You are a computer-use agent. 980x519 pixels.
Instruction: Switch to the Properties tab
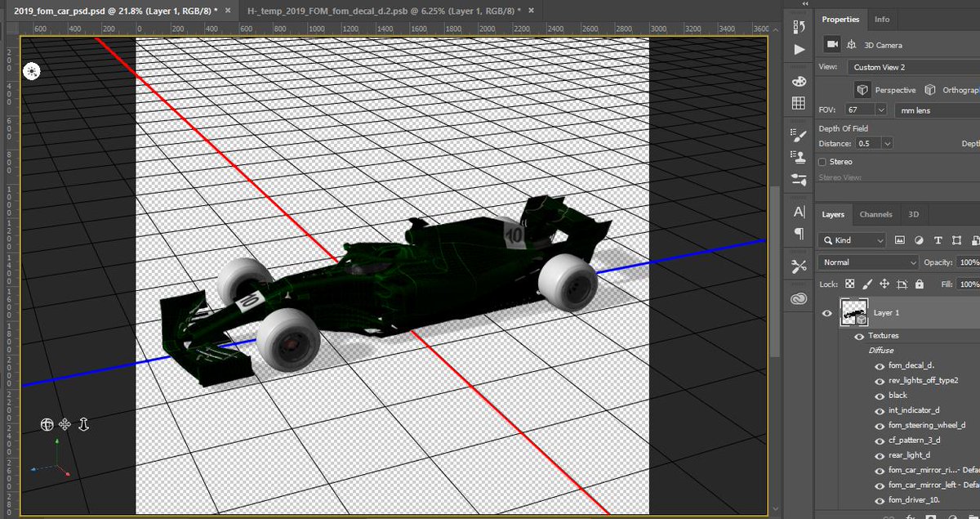840,19
